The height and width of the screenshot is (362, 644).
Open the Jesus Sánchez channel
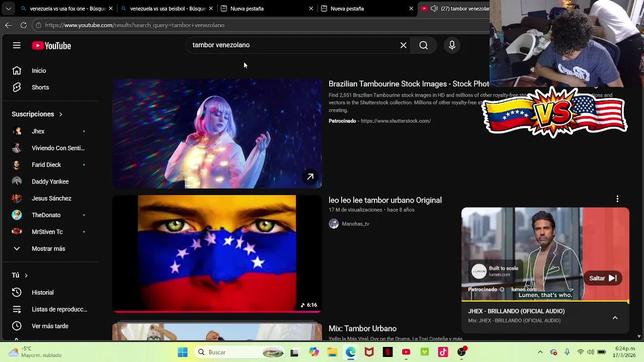tap(49, 199)
